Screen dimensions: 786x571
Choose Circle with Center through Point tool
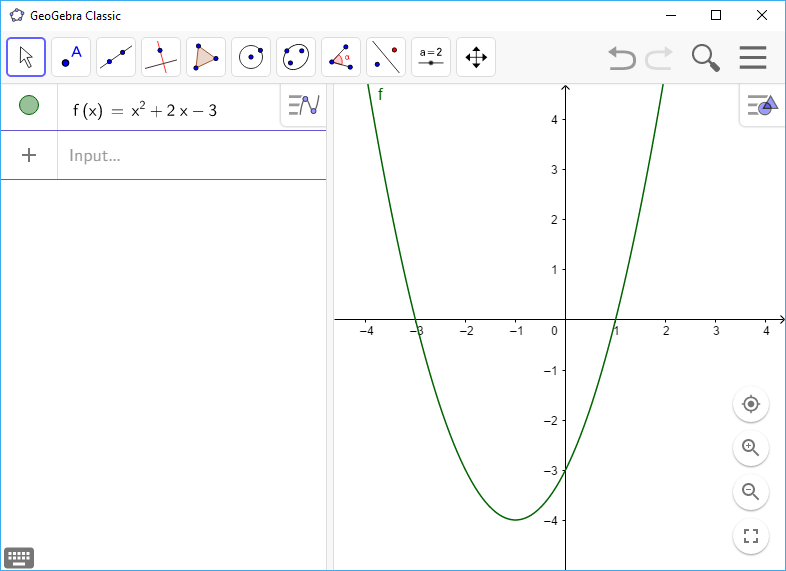(x=251, y=57)
